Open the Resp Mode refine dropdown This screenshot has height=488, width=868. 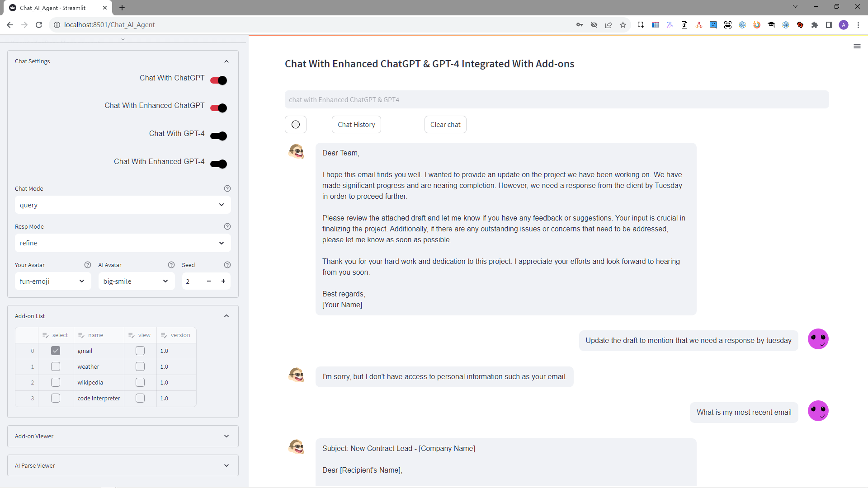click(x=123, y=243)
